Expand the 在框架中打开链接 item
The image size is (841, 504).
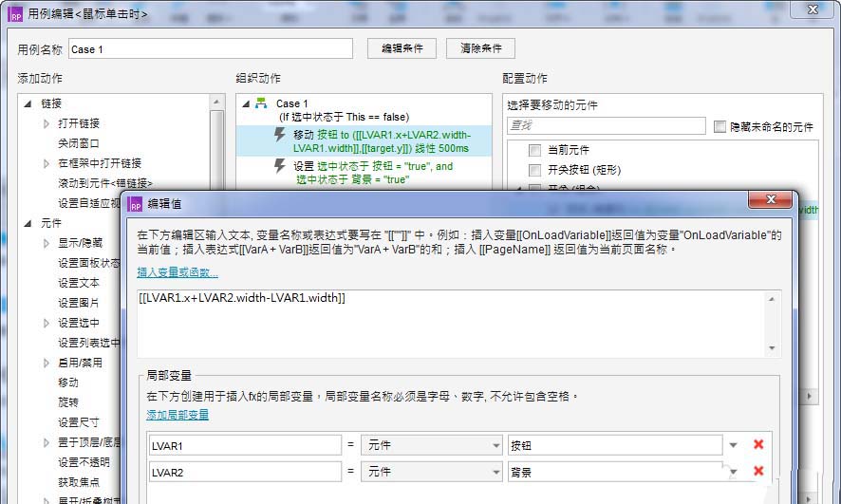pos(47,163)
